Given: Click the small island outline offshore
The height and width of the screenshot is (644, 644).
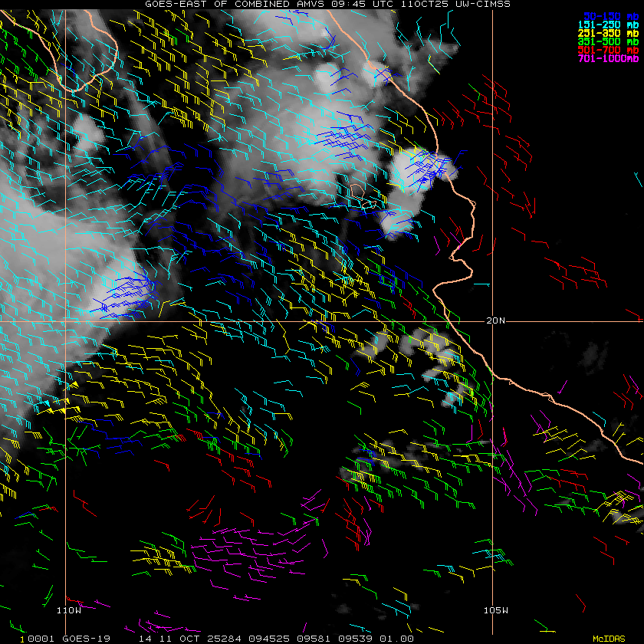Looking at the screenshot, I should [x=361, y=196].
